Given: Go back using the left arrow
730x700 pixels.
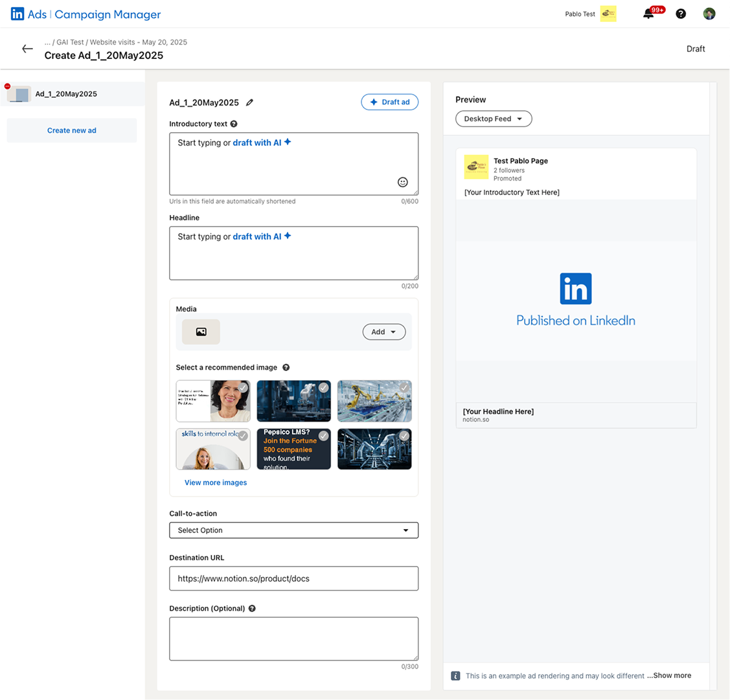Looking at the screenshot, I should [27, 49].
